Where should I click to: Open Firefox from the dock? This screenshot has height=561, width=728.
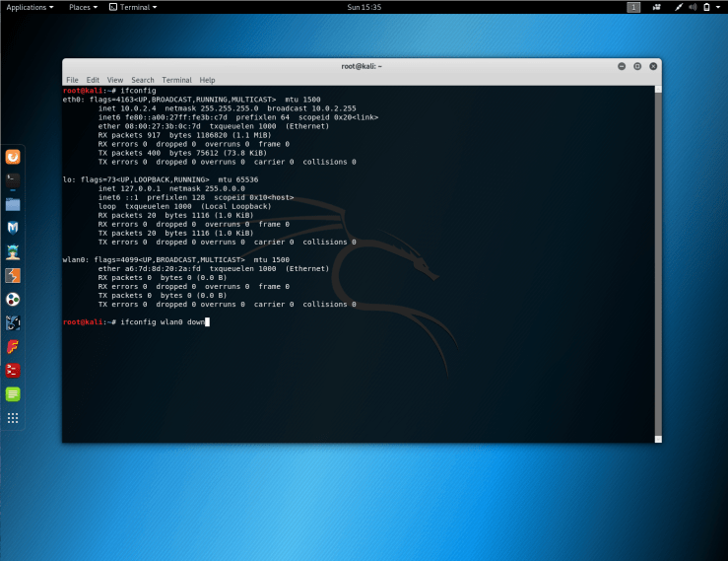coord(13,157)
